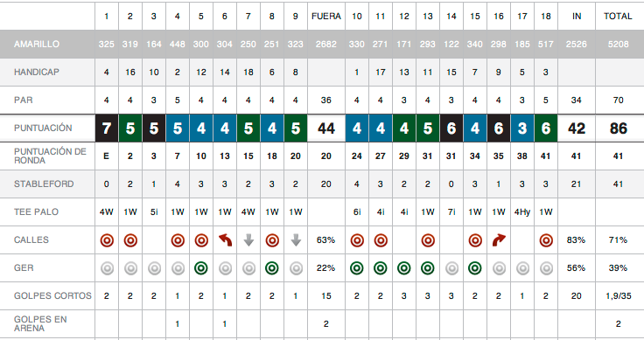
Task: Click the STABLEFORD row label
Action: (44, 184)
